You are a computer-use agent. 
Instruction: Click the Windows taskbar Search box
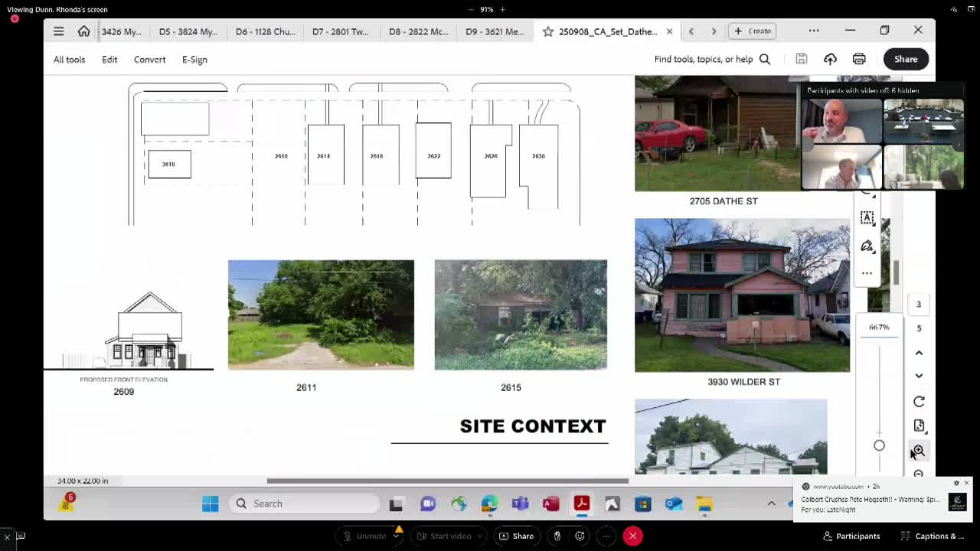tap(306, 504)
